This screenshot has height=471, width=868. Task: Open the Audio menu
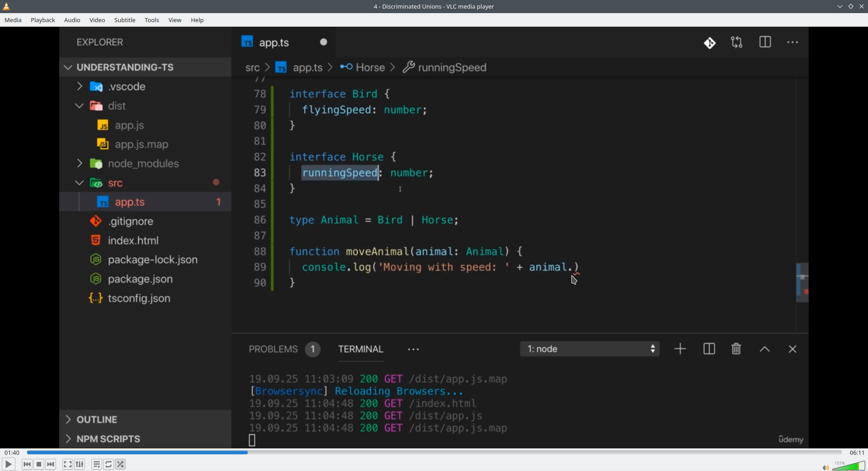[x=72, y=20]
